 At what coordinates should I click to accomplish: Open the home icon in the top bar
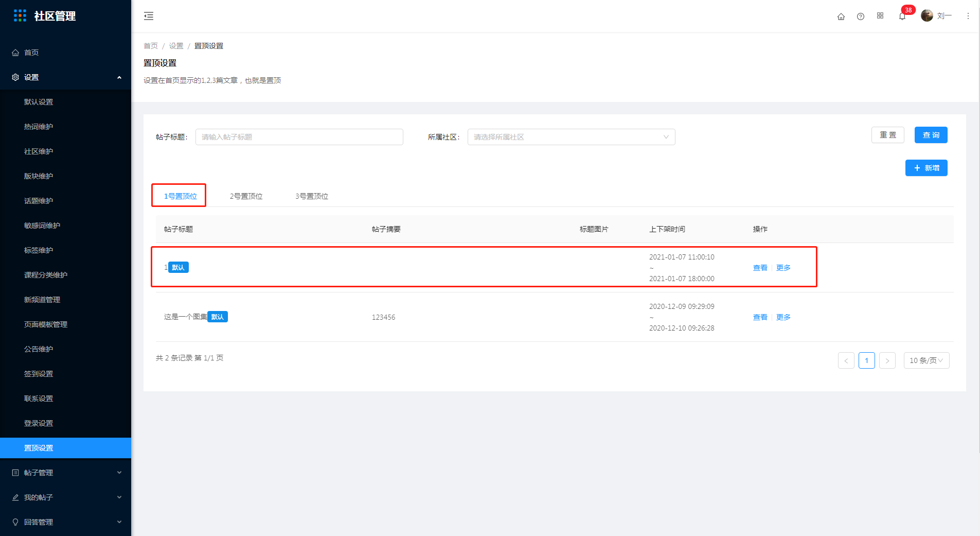841,16
